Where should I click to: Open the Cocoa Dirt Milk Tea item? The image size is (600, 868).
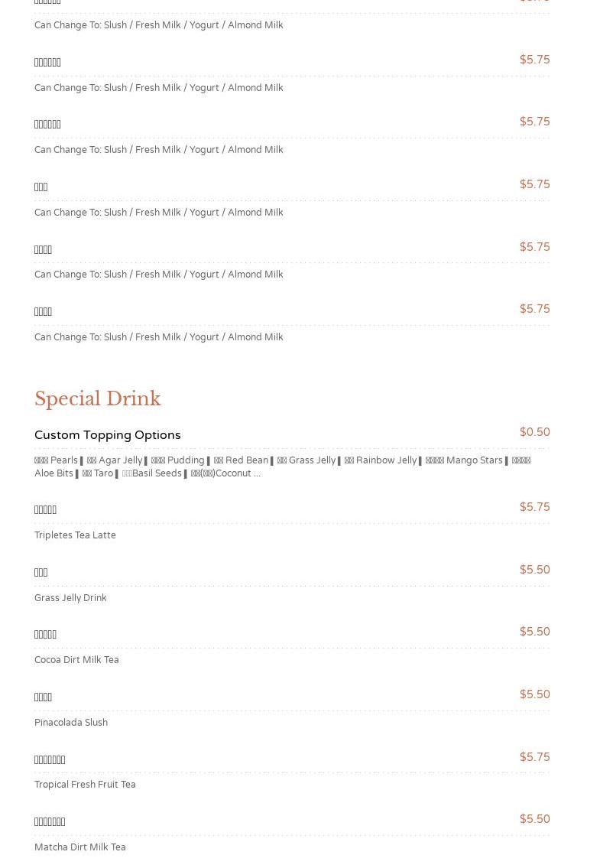click(x=76, y=660)
